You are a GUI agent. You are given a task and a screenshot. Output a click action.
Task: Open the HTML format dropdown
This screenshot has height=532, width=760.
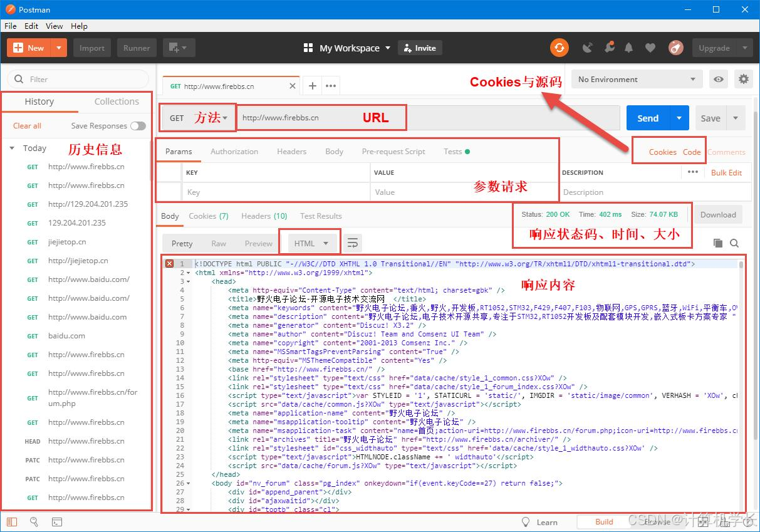tap(312, 243)
